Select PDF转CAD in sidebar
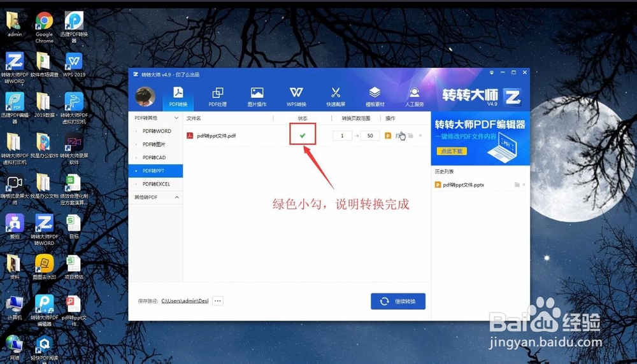 (x=155, y=157)
